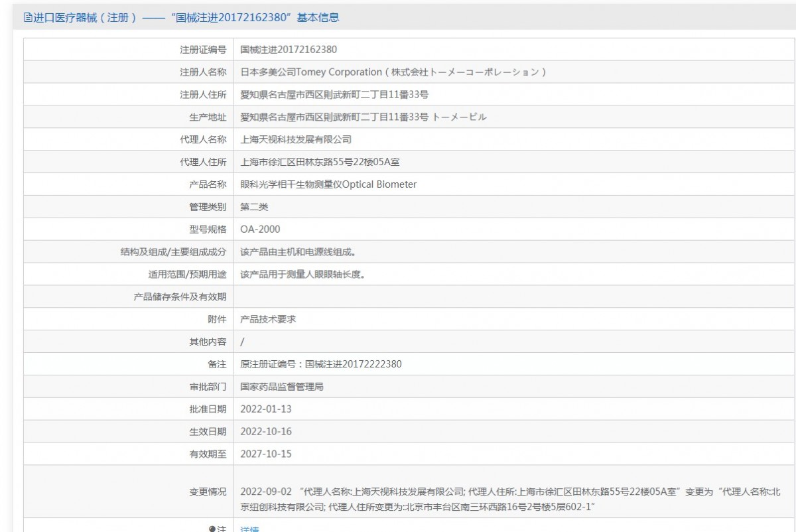Select the 审批部门 row label

tap(208, 387)
